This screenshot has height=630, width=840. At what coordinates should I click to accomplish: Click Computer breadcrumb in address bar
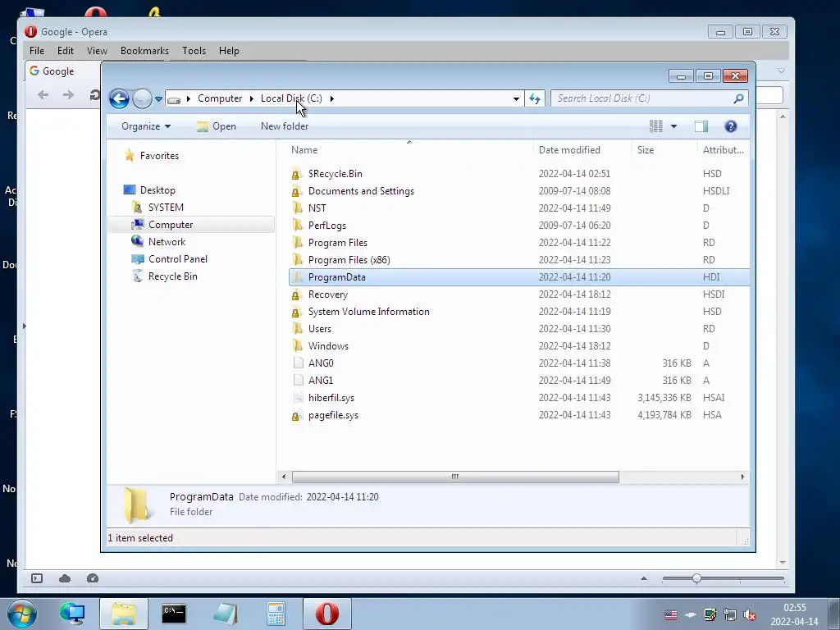tap(220, 98)
